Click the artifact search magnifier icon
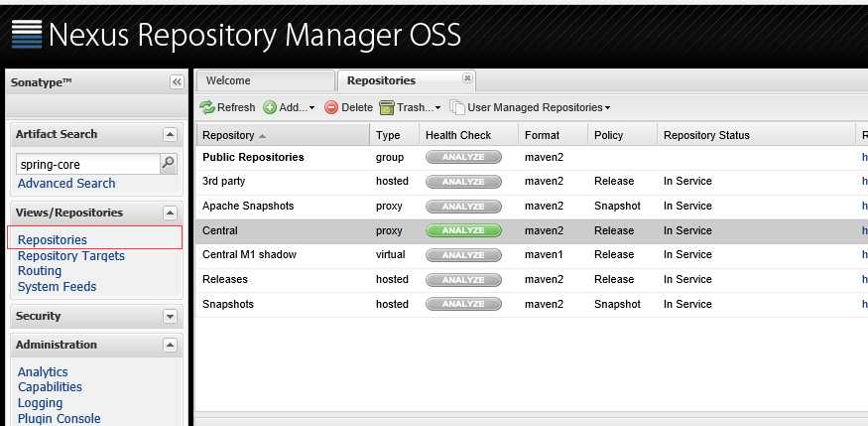The width and height of the screenshot is (868, 426). coord(169,164)
